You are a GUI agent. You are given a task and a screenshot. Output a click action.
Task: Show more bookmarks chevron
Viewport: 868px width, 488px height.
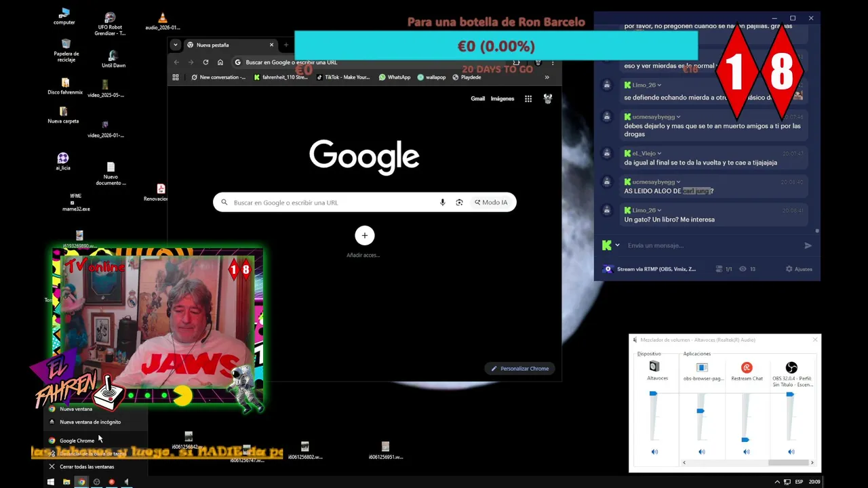[547, 77]
